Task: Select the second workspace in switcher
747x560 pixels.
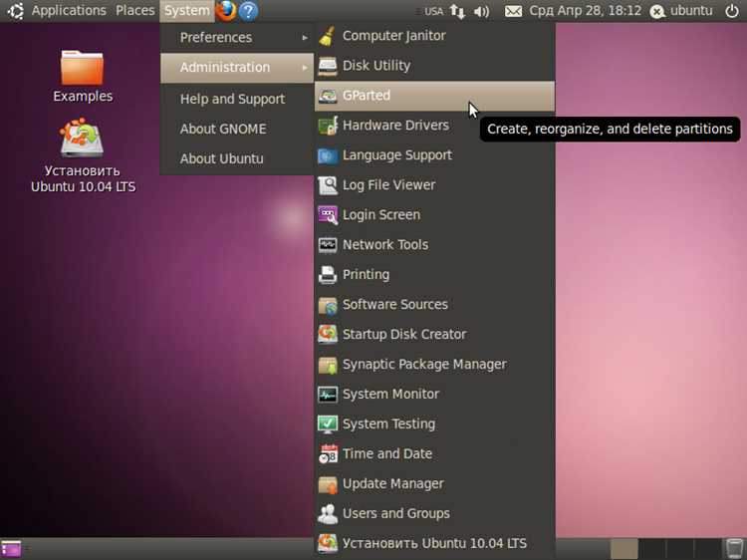Action: [x=651, y=549]
